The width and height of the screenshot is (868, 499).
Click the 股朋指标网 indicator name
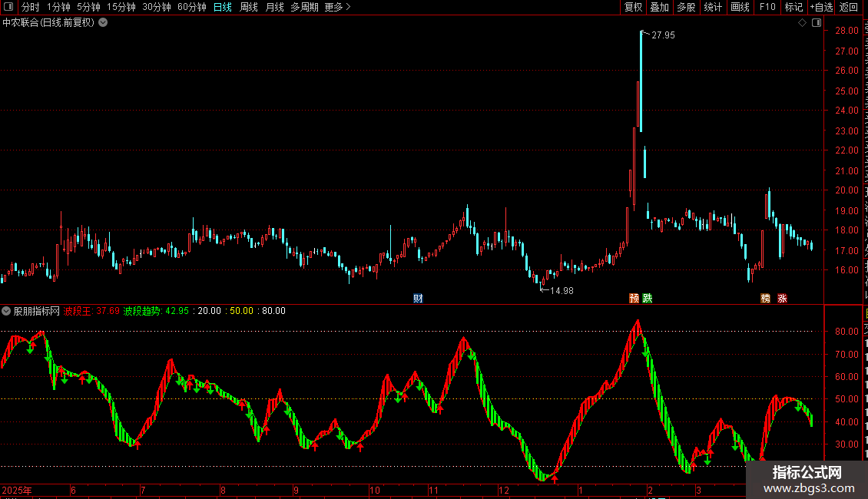[x=37, y=311]
